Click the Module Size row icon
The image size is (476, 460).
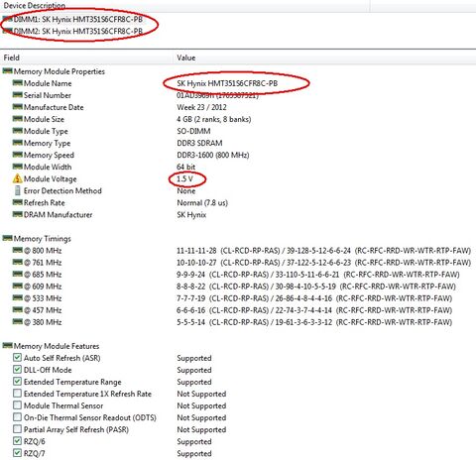[18, 119]
